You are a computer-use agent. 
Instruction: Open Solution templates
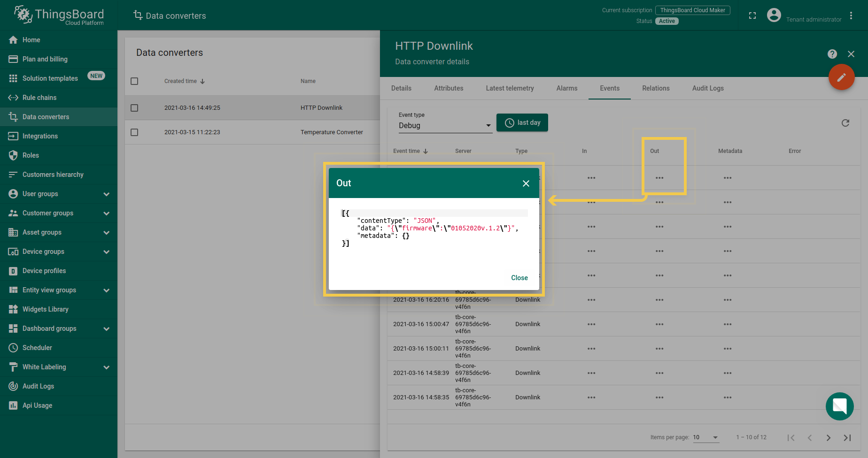click(58, 78)
